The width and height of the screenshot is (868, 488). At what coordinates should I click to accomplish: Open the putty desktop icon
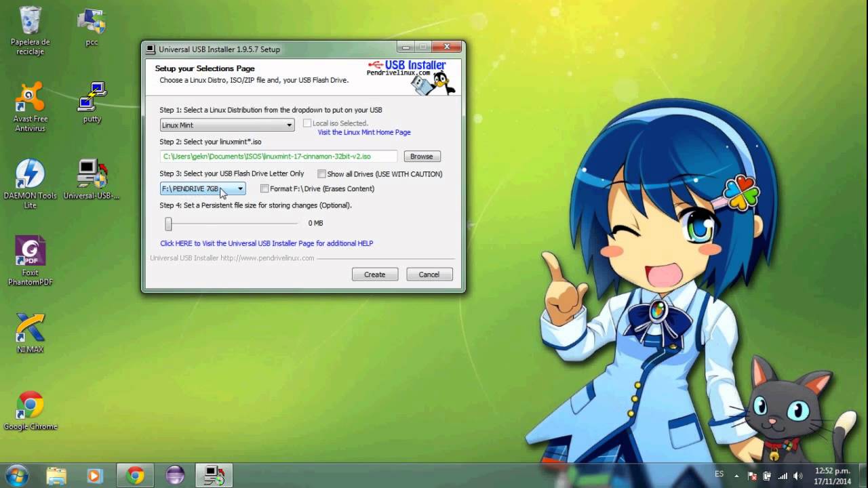[92, 103]
